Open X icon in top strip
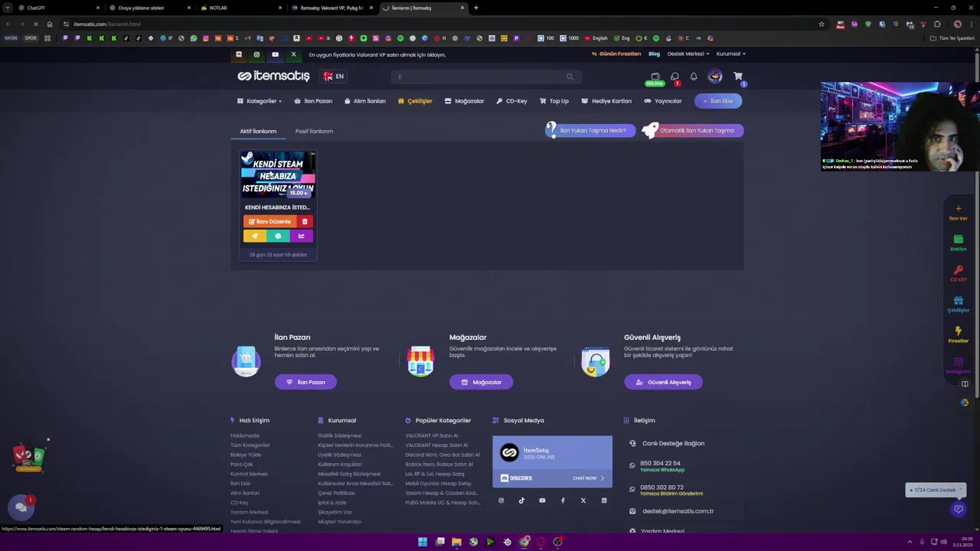The width and height of the screenshot is (980, 551). click(293, 54)
